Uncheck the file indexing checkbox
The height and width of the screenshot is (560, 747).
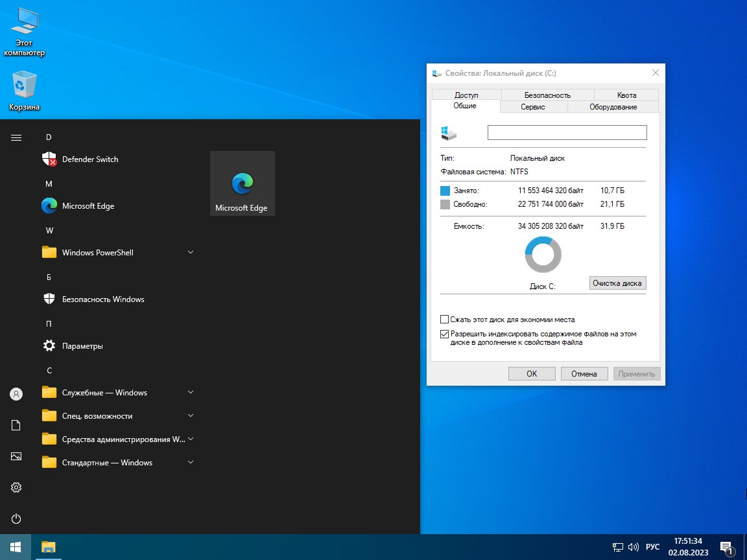[445, 334]
